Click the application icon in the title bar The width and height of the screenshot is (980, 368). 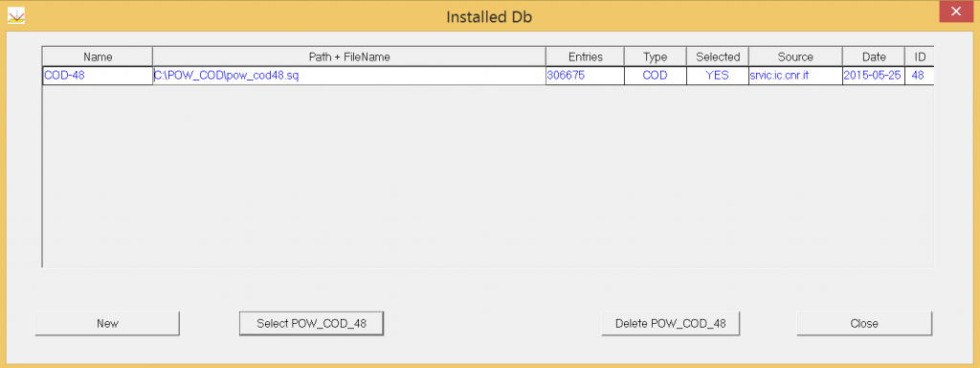(15, 16)
